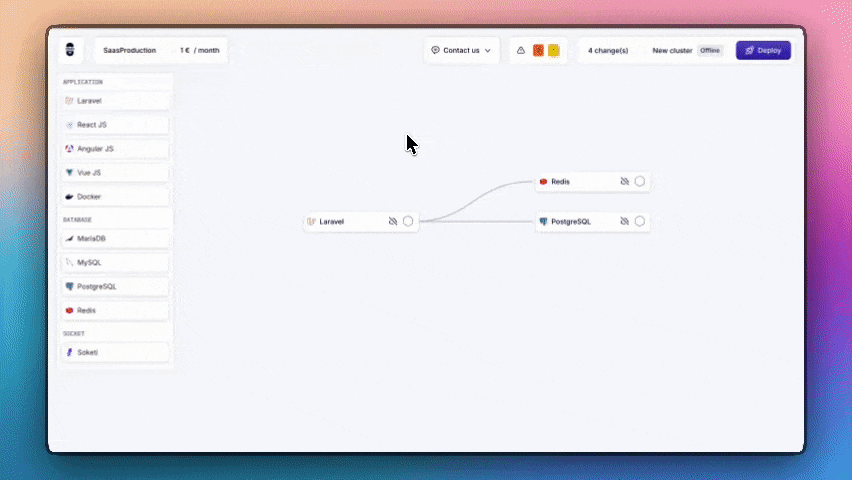The image size is (852, 480).
Task: Choose the Angular JS application block
Action: (x=114, y=149)
